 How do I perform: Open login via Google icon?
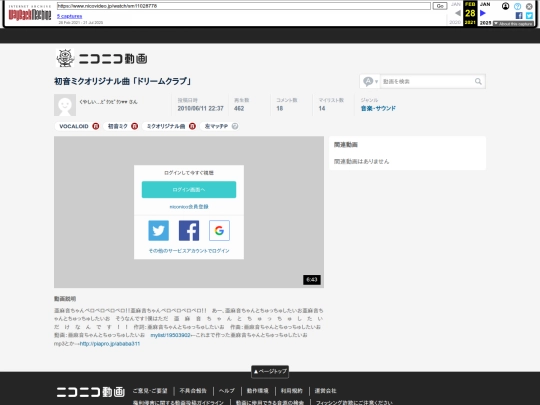(219, 230)
